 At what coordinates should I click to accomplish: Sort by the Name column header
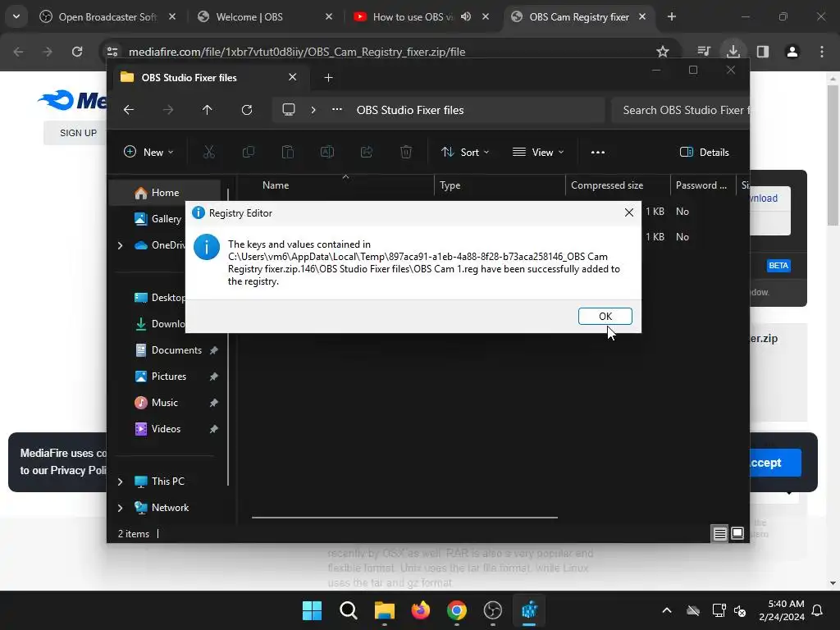[336, 185]
